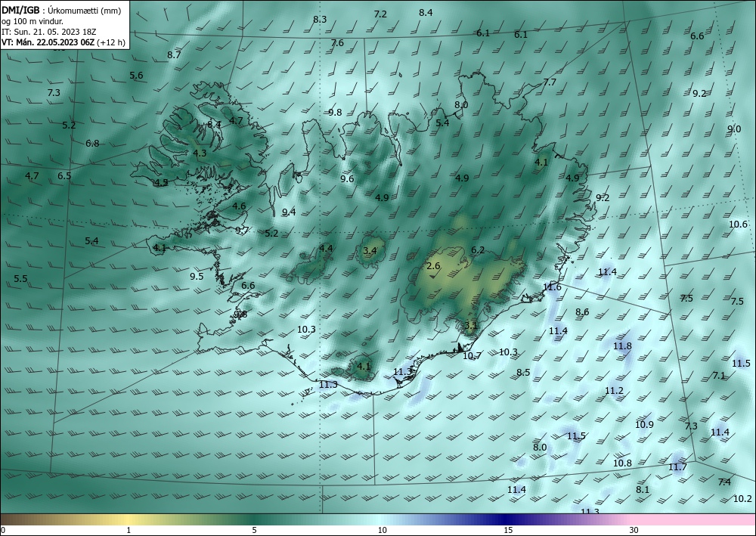Click the title text 'DMI/IGB : Úrkomumætti (mm)'

tap(60, 11)
